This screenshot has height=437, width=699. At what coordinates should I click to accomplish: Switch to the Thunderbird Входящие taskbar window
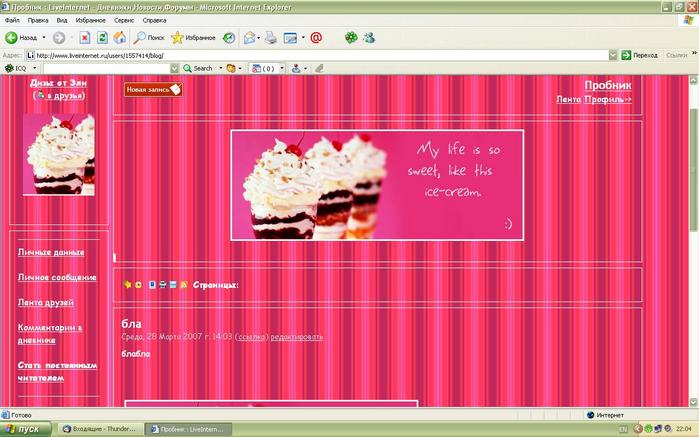coord(100,429)
